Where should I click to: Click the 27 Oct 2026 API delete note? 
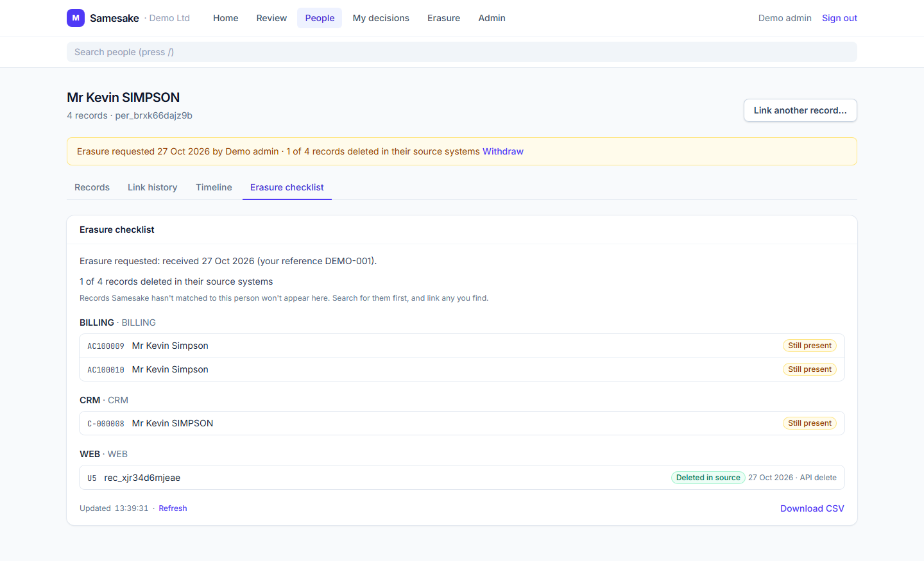pos(792,478)
